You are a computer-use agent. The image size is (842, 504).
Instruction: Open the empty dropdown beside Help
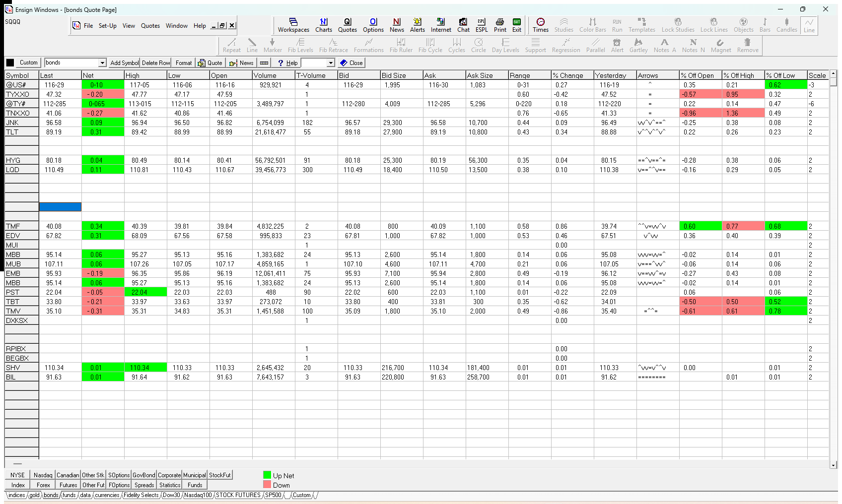coord(331,63)
